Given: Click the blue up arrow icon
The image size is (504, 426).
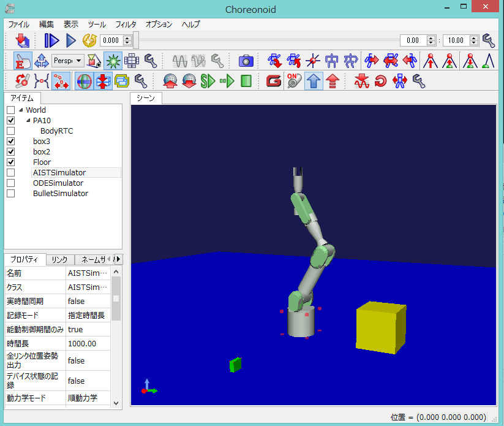Looking at the screenshot, I should click(314, 81).
